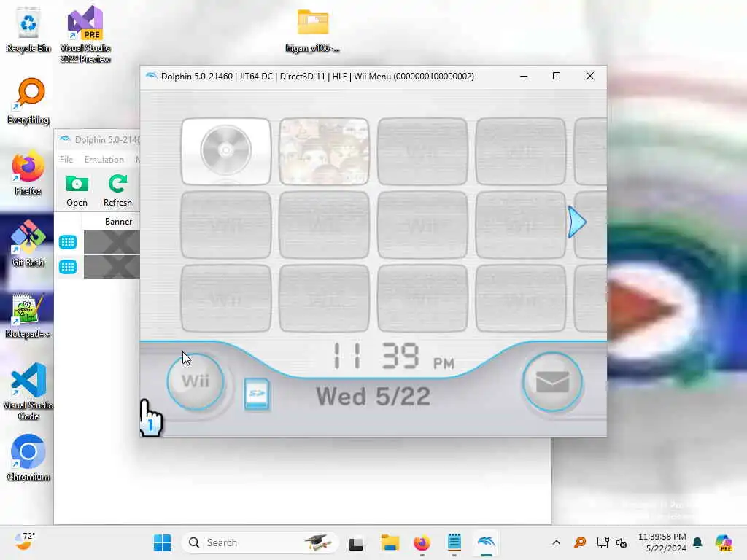Screen dimensions: 747x560
Task: Click Everything icon in system tray
Action: point(580,542)
